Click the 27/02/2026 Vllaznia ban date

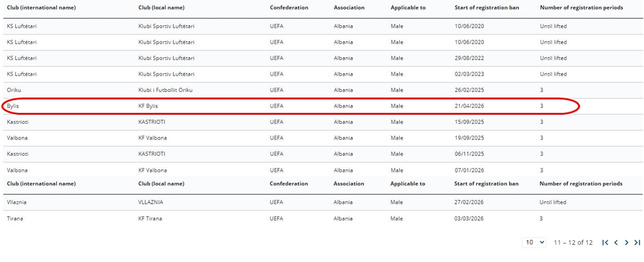tap(469, 202)
